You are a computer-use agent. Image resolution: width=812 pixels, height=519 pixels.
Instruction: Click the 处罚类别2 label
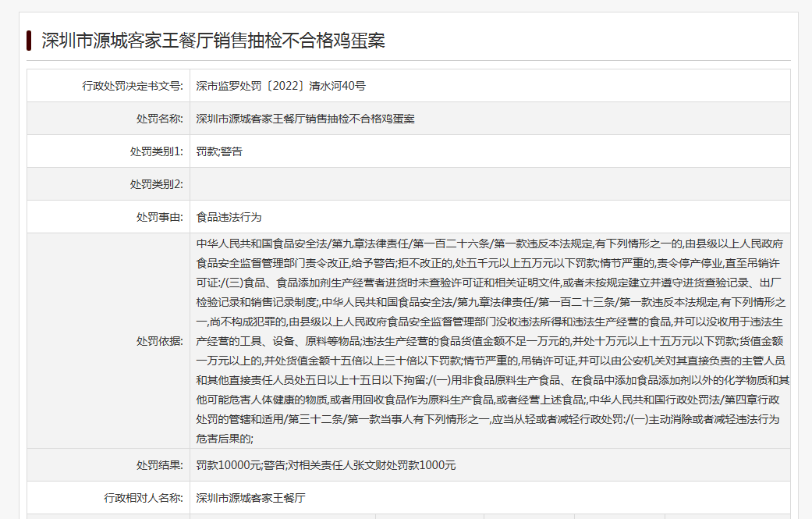pyautogui.click(x=156, y=184)
